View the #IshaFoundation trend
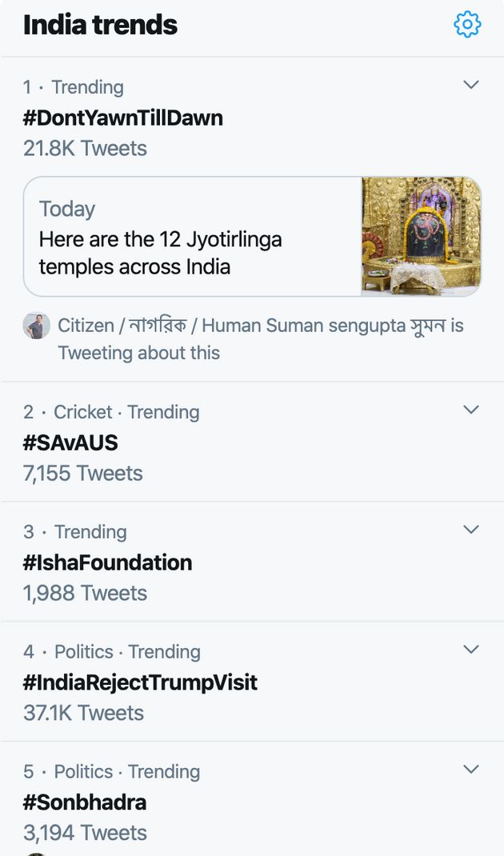 point(106,562)
